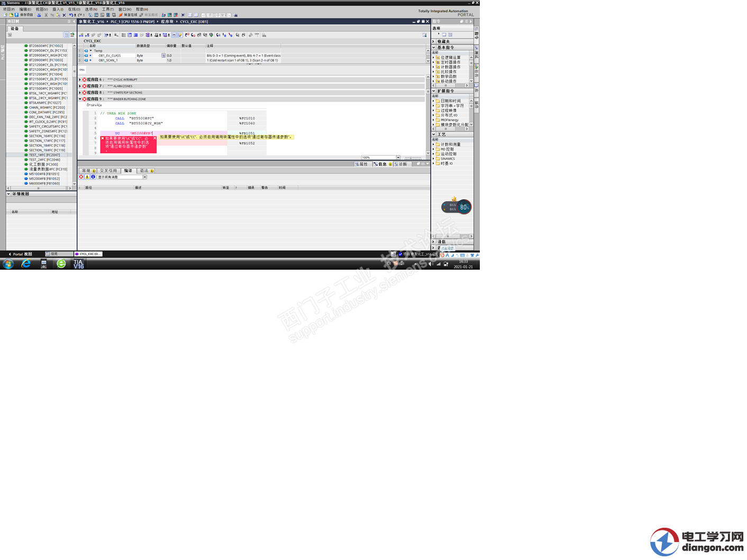Open the Edit (编辑) menu
This screenshot has height=560, width=747.
tap(25, 9)
